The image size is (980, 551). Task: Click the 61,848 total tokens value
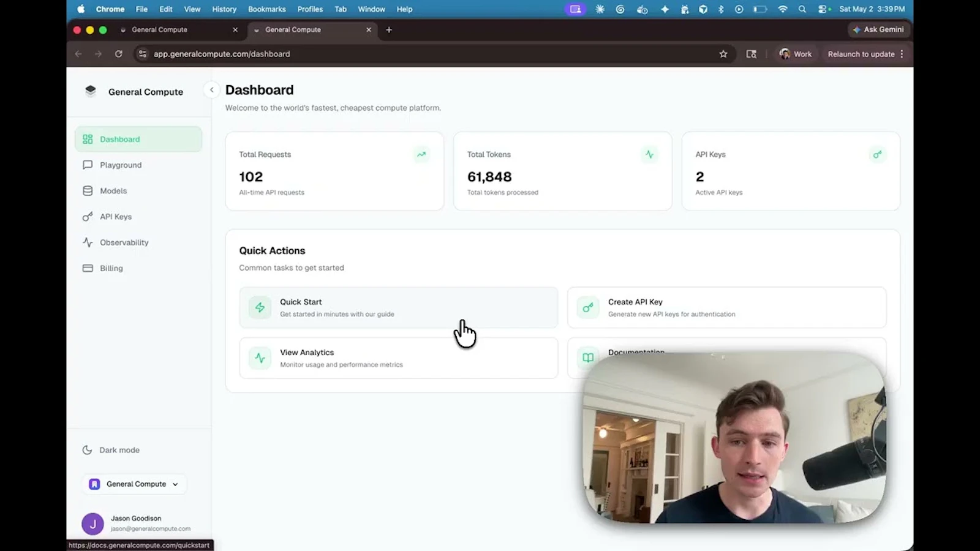(x=489, y=177)
